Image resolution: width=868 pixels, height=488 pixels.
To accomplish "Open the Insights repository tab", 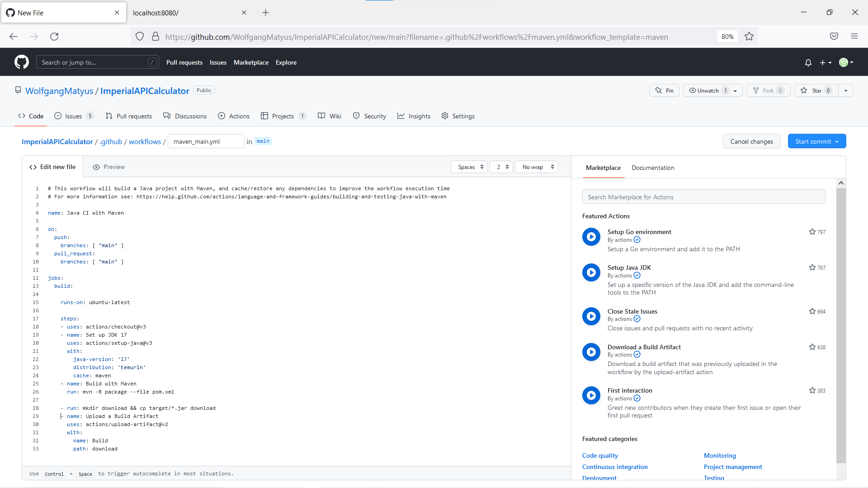I will pyautogui.click(x=414, y=116).
